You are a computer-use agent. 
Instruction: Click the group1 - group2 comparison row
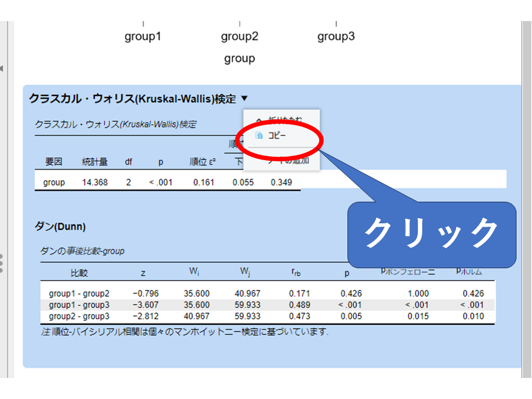tap(79, 293)
